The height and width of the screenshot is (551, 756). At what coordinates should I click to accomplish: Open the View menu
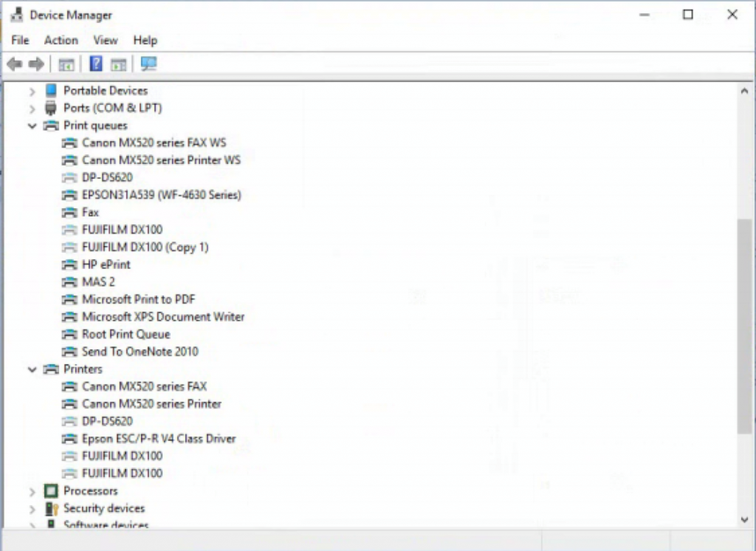(x=106, y=40)
